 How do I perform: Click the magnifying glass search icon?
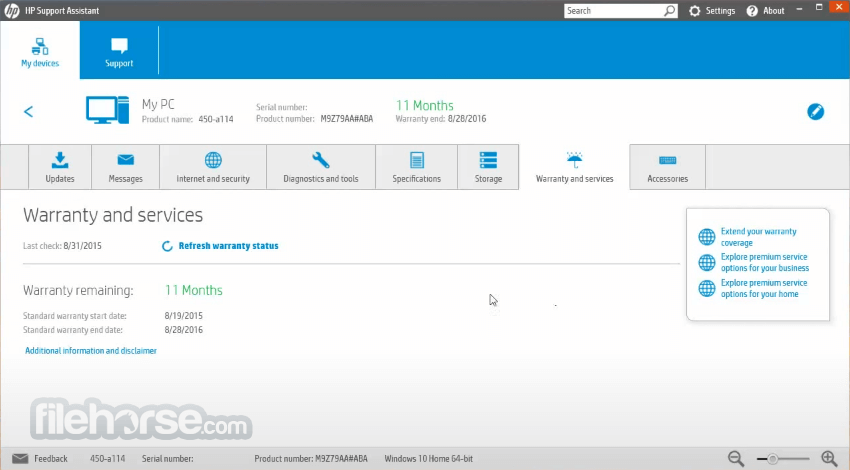[x=670, y=11]
